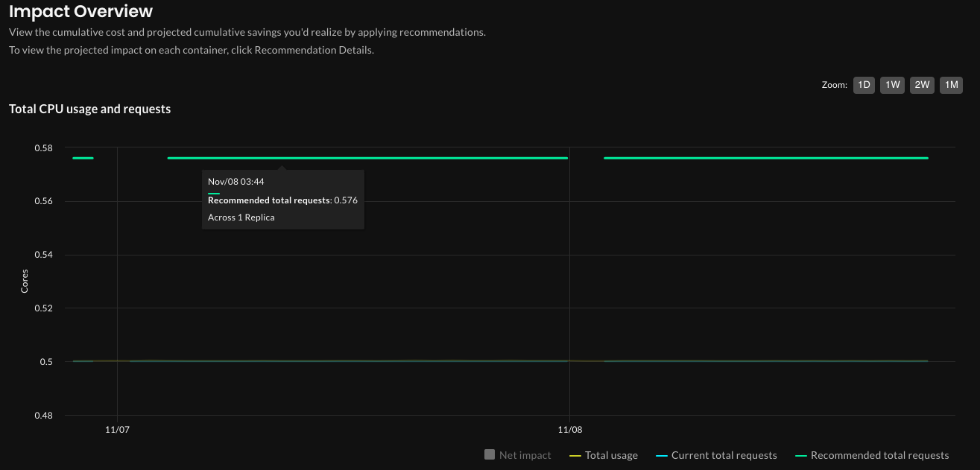The height and width of the screenshot is (470, 980).
Task: Click the Total CPU usage and requests title
Action: click(89, 109)
